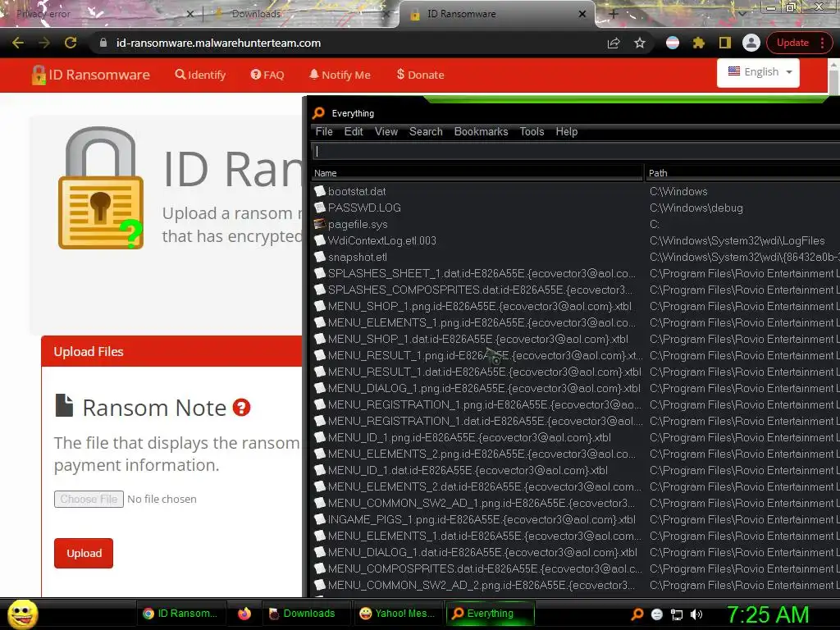This screenshot has width=840, height=630.
Task: Click the share page icon in the address bar
Action: [614, 43]
